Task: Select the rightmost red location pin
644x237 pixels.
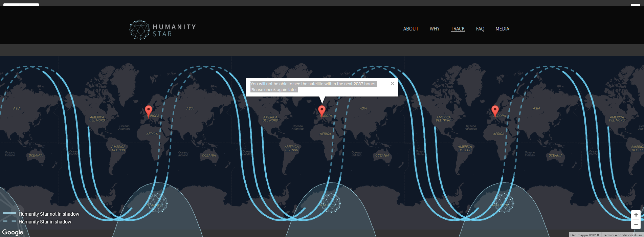Action: click(x=495, y=111)
